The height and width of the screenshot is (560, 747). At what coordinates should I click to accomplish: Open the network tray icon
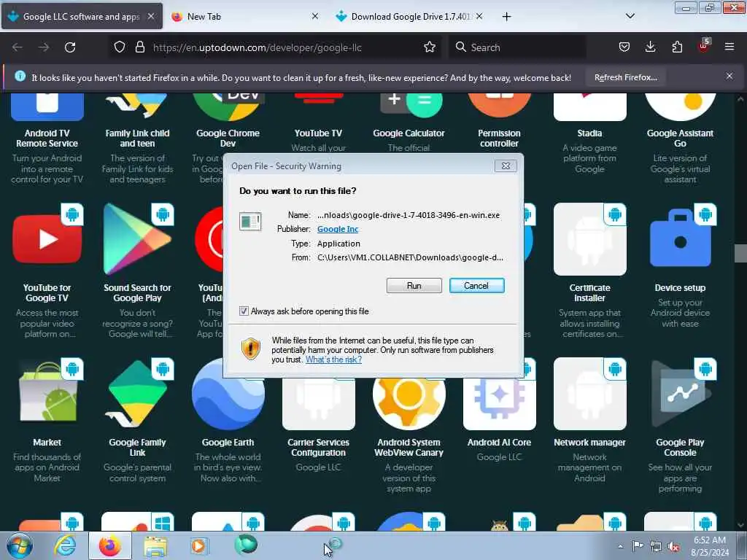pyautogui.click(x=656, y=547)
